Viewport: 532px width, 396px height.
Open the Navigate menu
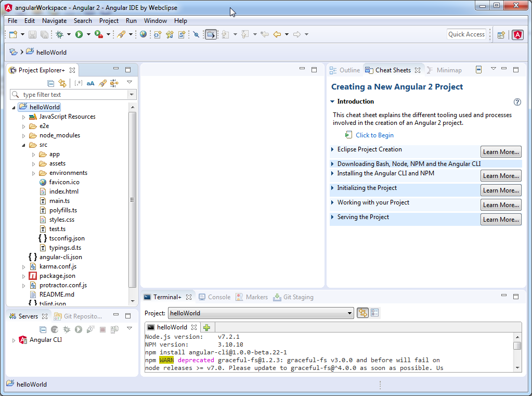tap(54, 21)
